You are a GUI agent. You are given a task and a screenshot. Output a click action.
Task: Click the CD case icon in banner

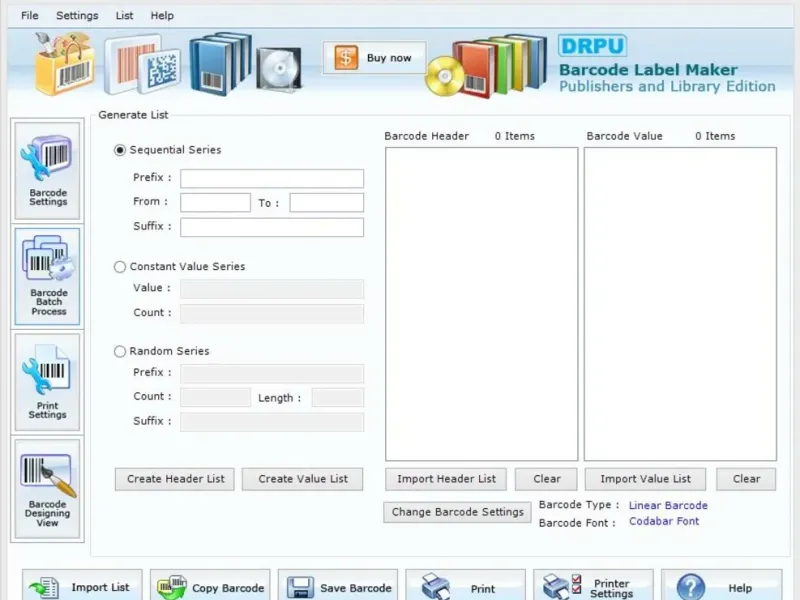(x=279, y=69)
